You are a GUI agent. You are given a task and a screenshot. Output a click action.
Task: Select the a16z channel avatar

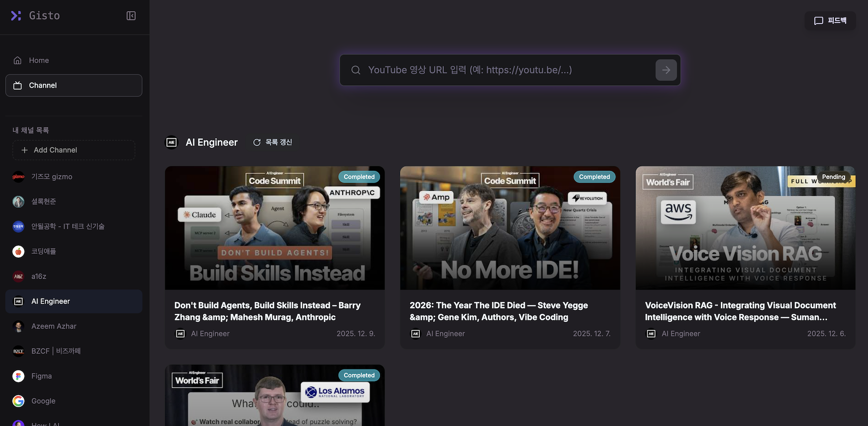18,276
